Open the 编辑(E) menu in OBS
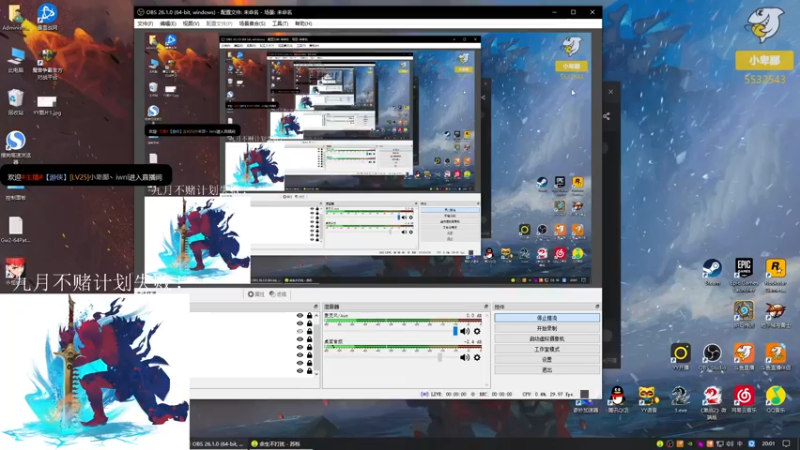800x450 pixels. coord(168,23)
